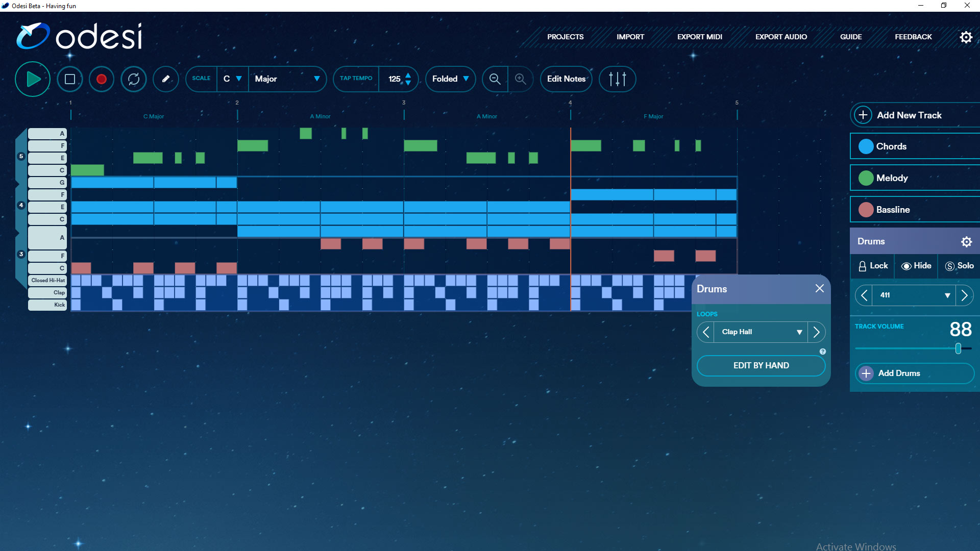980x551 pixels.
Task: Open the Clap Hall loops dropdown
Action: click(760, 332)
